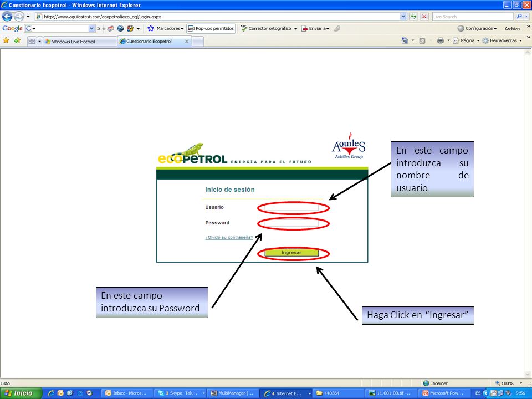Click the RSS feeds icon
Image resolution: width=532 pixels, height=399 pixels.
tap(422, 40)
